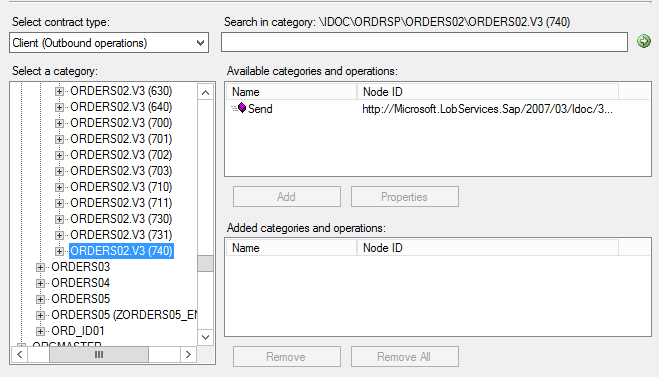Expand ORDERS02.V3 (701) node

59,139
